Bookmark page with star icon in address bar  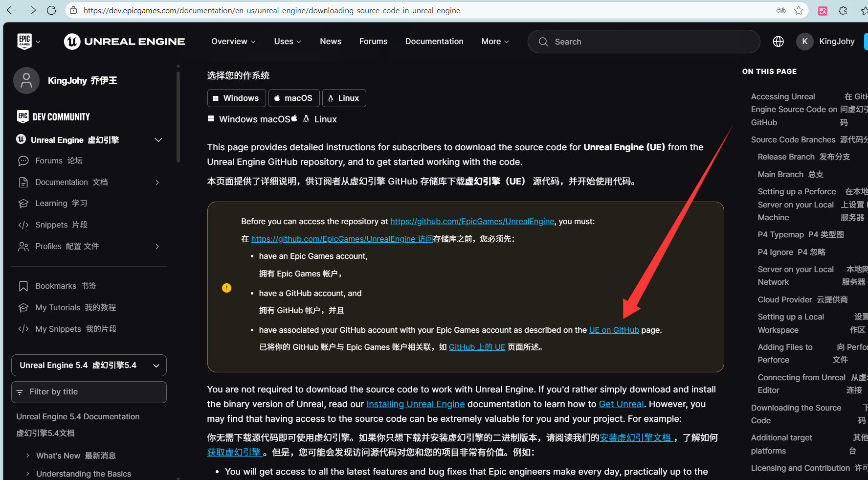coord(799,10)
